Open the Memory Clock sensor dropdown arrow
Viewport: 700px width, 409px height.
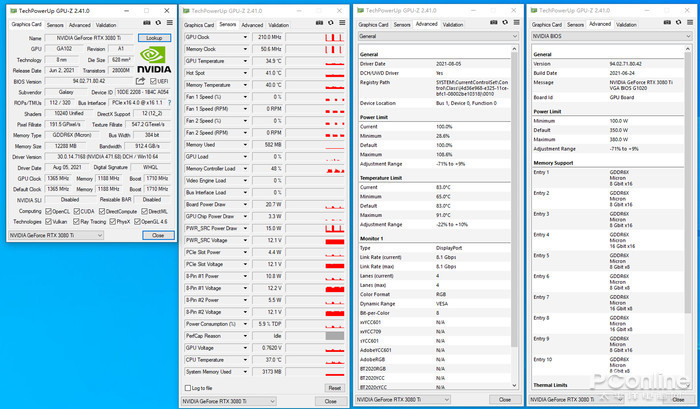click(x=245, y=49)
